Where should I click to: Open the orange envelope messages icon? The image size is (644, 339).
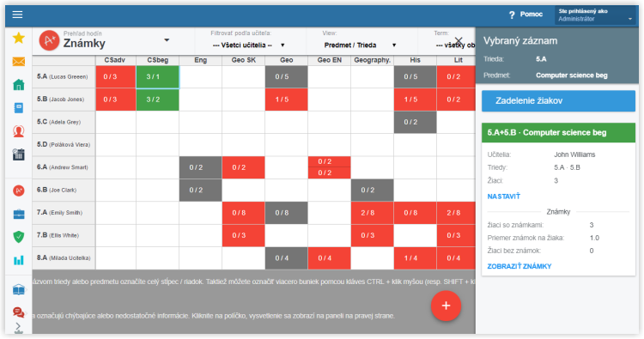pos(19,62)
